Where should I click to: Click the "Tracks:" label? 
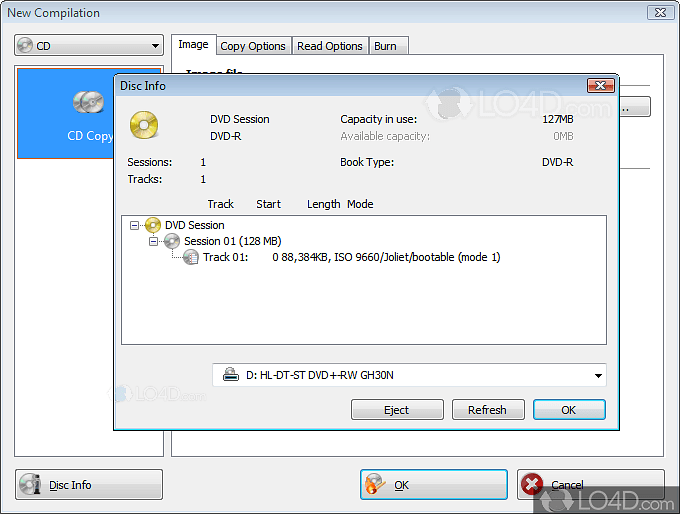[145, 179]
